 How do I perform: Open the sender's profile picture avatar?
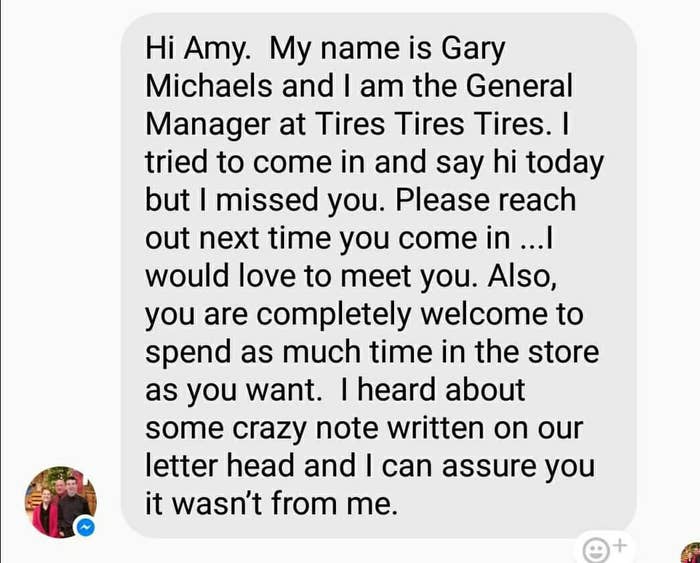[x=61, y=502]
